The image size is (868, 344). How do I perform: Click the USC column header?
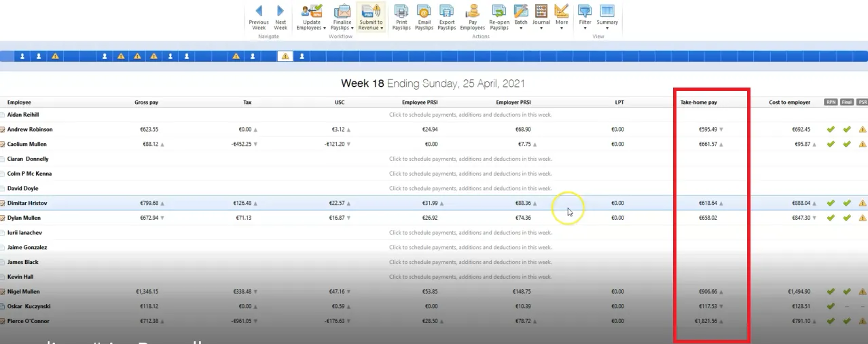[x=340, y=102]
